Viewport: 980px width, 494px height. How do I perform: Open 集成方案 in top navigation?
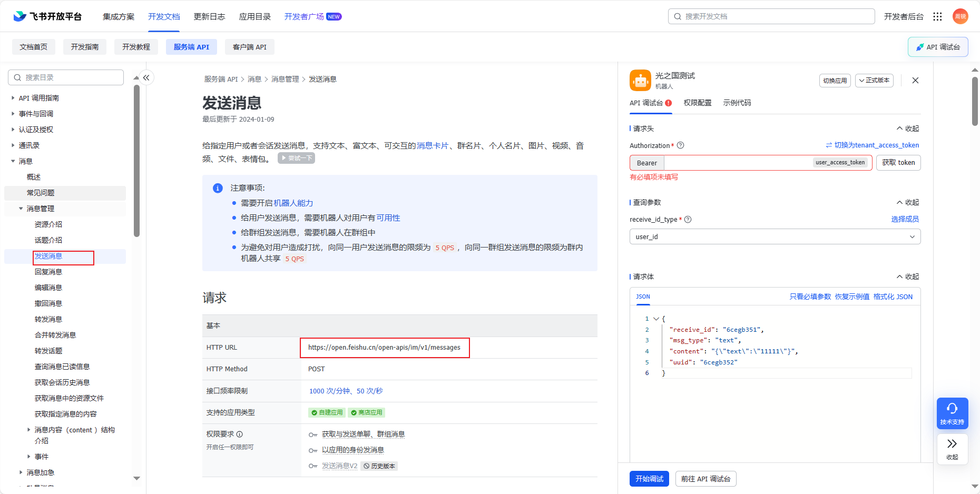coord(119,16)
